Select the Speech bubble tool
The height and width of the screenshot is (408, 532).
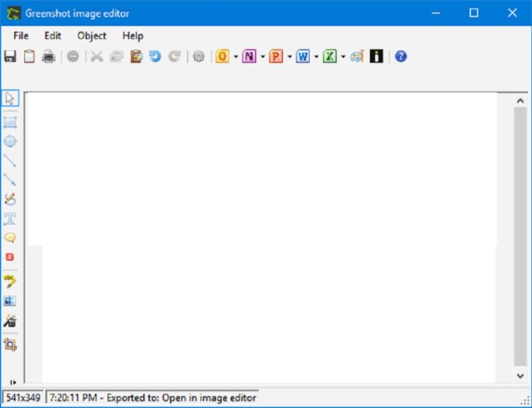point(10,238)
